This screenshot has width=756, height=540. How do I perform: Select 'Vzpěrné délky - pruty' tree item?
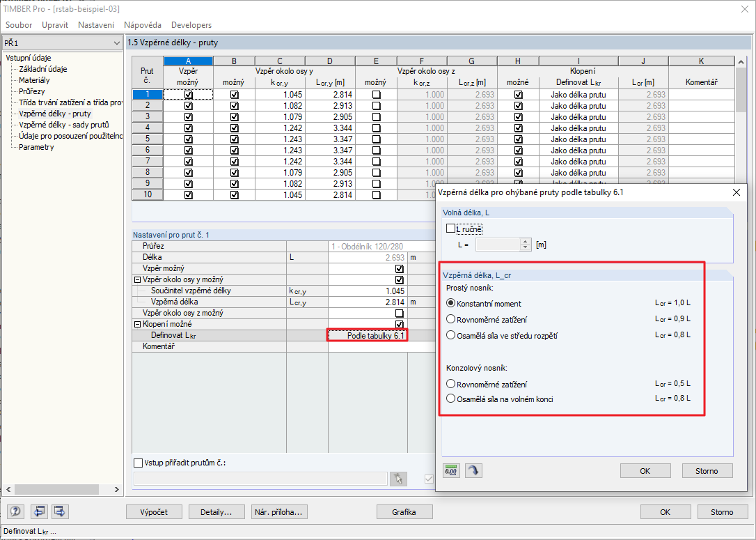55,114
